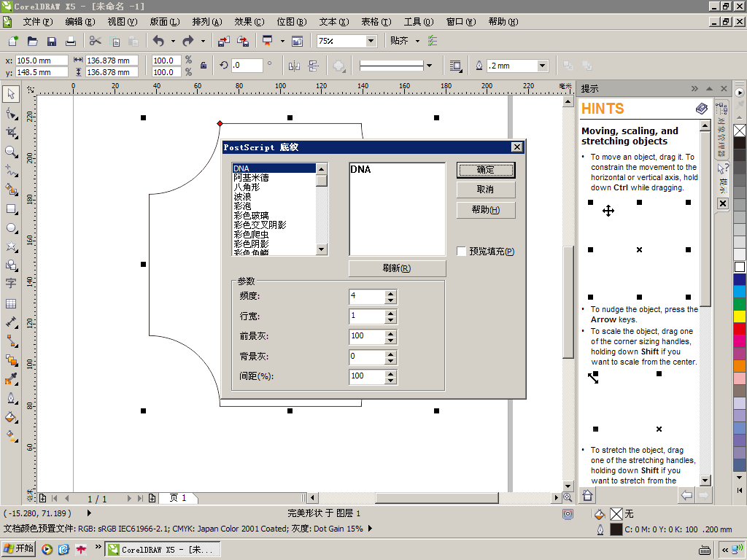
Task: Select the Freehand drawing tool
Action: click(11, 171)
